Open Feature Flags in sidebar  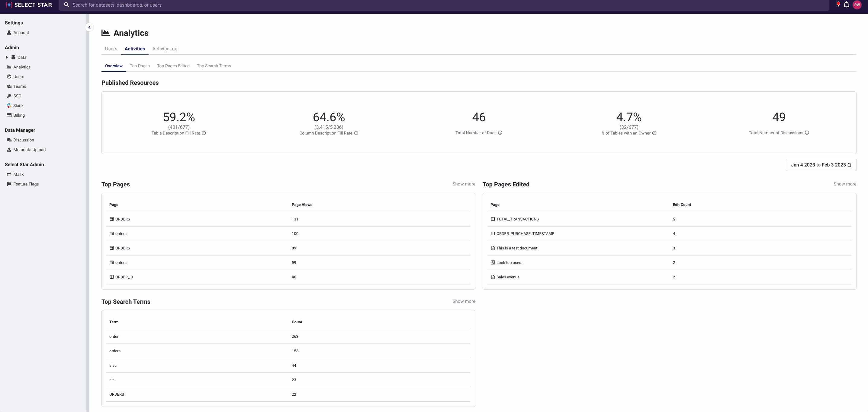coord(26,184)
